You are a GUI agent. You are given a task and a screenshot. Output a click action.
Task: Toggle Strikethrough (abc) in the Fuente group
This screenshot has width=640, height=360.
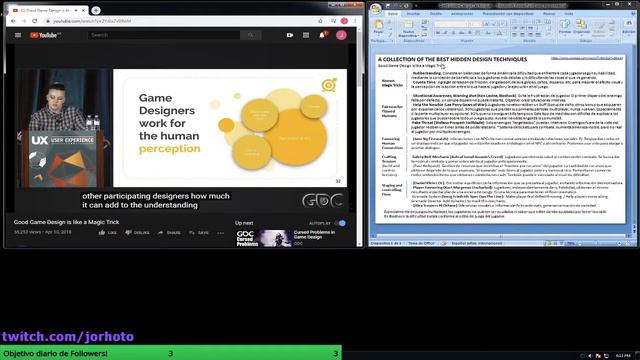pyautogui.click(x=461, y=33)
